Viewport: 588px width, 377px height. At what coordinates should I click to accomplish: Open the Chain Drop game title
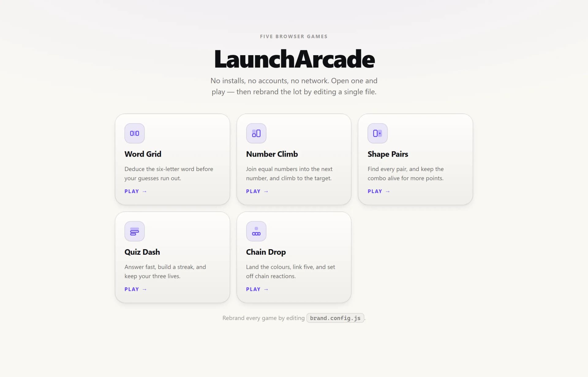266,252
